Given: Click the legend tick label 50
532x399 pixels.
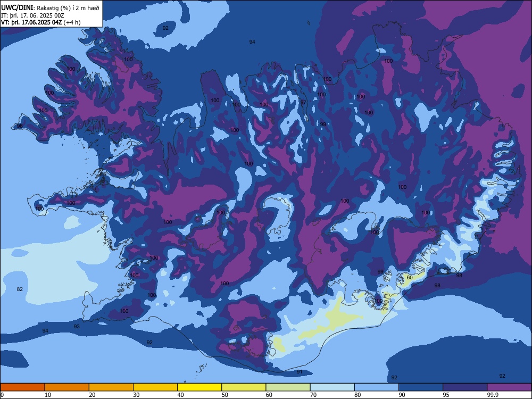Looking at the screenshot, I should click(225, 395).
